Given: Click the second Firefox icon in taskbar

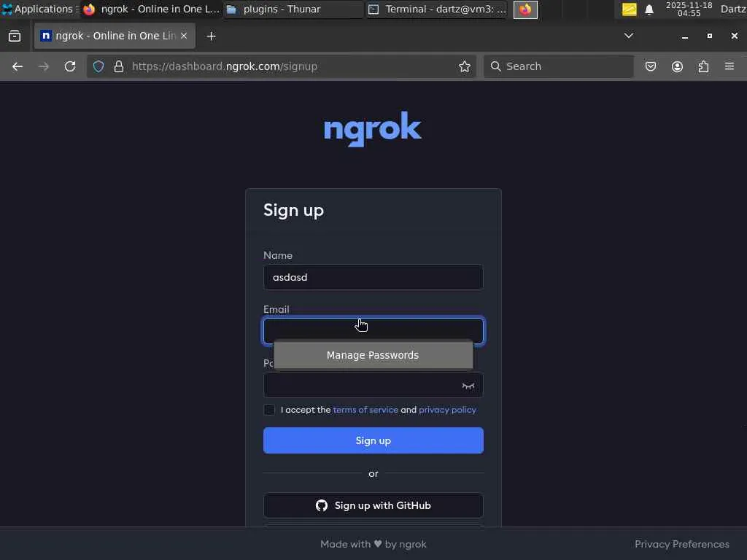Looking at the screenshot, I should (525, 9).
